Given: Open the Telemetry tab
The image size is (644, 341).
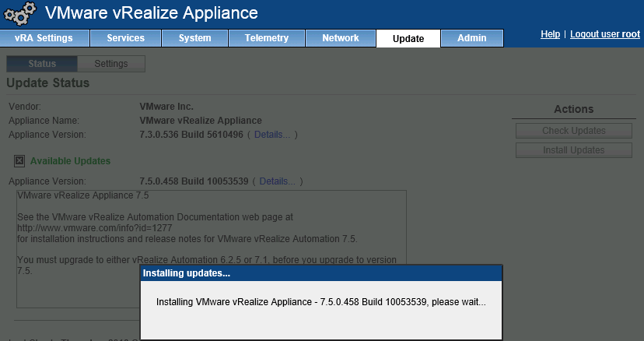Looking at the screenshot, I should click(x=266, y=38).
